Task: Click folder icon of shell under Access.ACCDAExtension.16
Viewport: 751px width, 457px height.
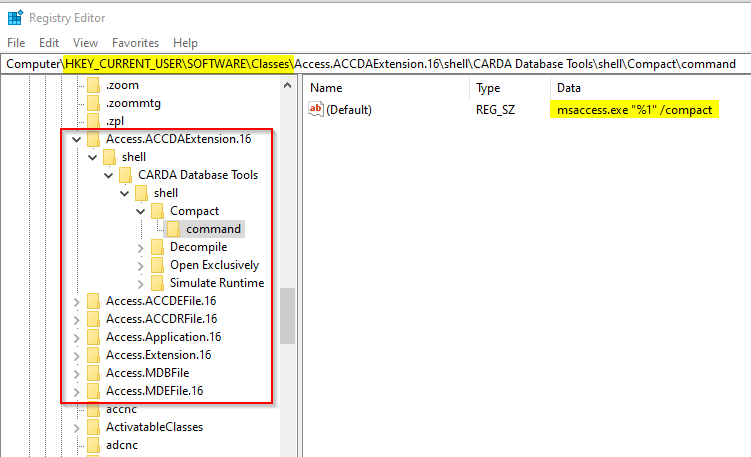Action: (109, 157)
